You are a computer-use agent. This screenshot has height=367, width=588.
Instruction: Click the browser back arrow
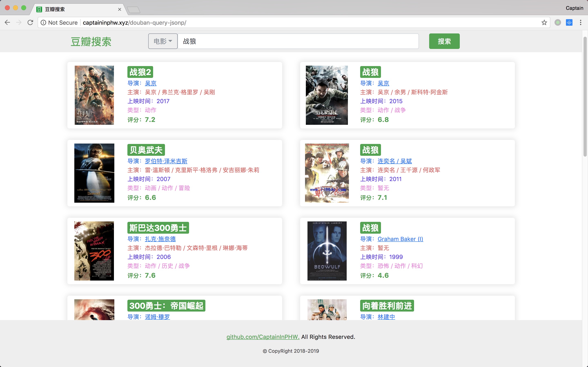tap(7, 23)
